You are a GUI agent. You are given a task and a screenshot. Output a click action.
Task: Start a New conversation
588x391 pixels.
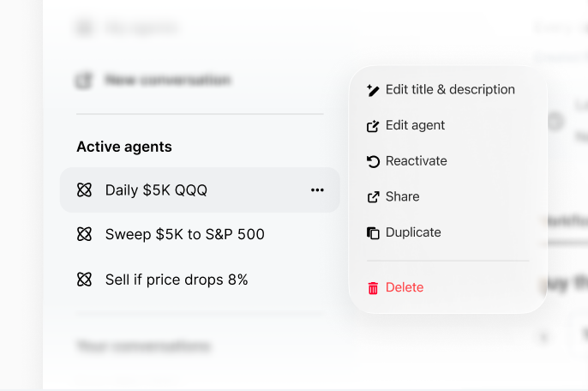point(167,81)
